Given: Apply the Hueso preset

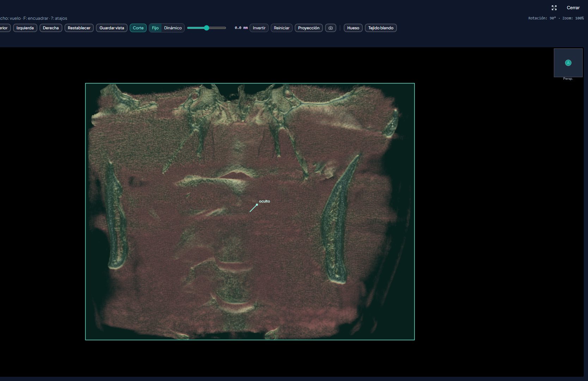Looking at the screenshot, I should tap(353, 28).
